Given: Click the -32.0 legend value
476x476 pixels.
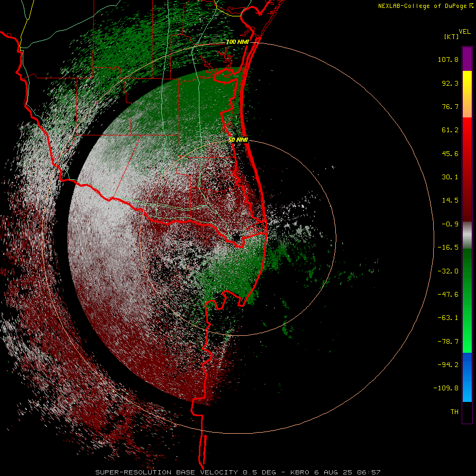Looking at the screenshot, I should 448,271.
